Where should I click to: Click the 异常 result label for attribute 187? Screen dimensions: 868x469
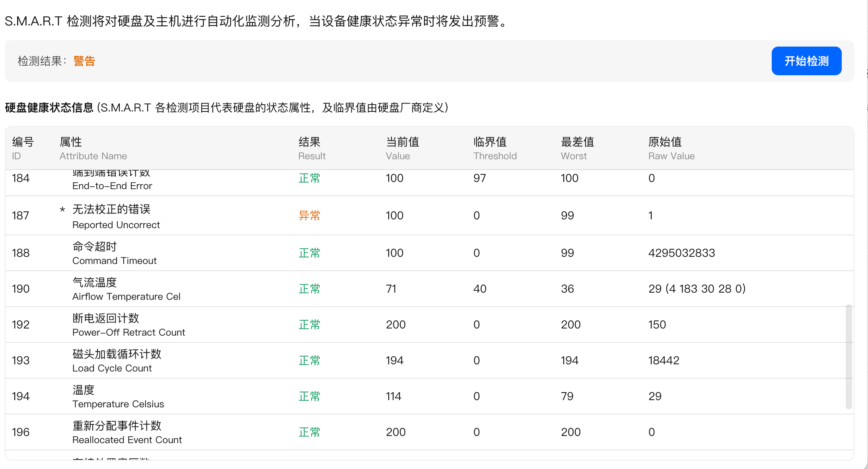pyautogui.click(x=309, y=215)
